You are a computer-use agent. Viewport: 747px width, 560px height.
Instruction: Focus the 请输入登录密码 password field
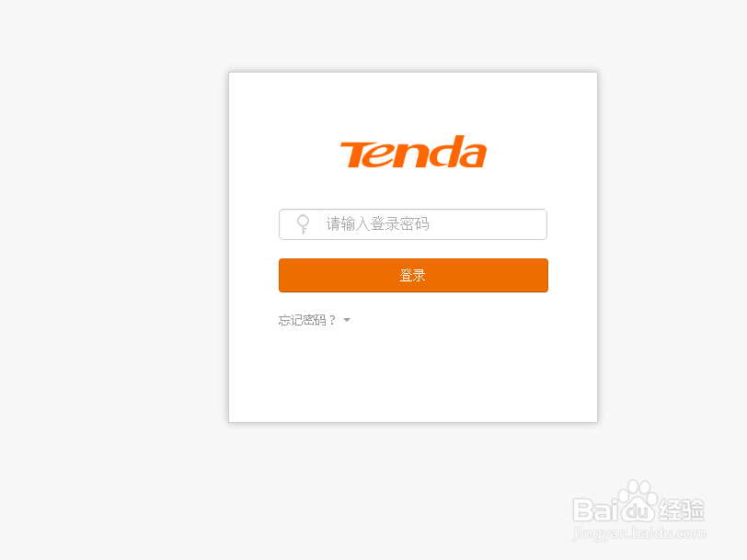413,224
